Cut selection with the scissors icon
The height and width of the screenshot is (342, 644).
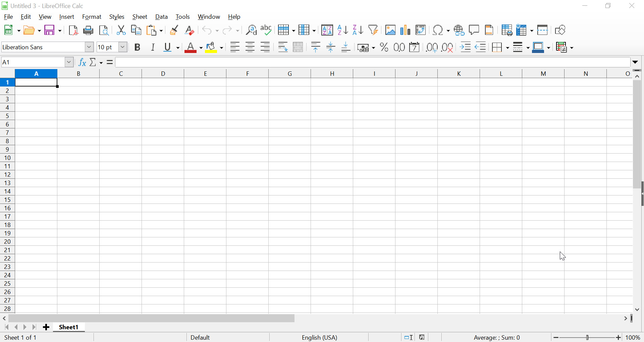pyautogui.click(x=121, y=30)
